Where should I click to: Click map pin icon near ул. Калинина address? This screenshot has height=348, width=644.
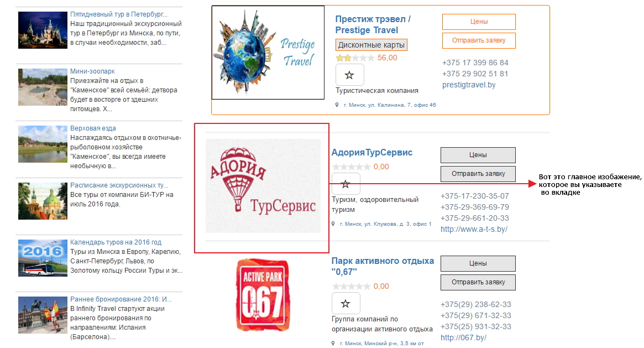point(337,105)
